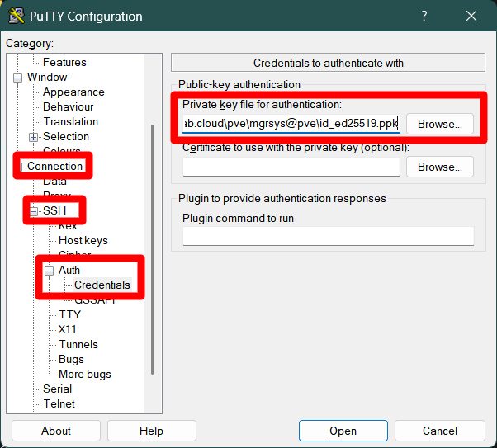Collapse the Auth tree node
This screenshot has height=448, width=497.
click(50, 271)
